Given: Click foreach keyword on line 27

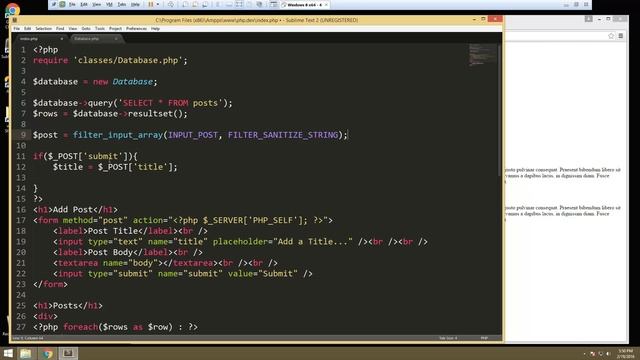Looking at the screenshot, I should 81,327.
